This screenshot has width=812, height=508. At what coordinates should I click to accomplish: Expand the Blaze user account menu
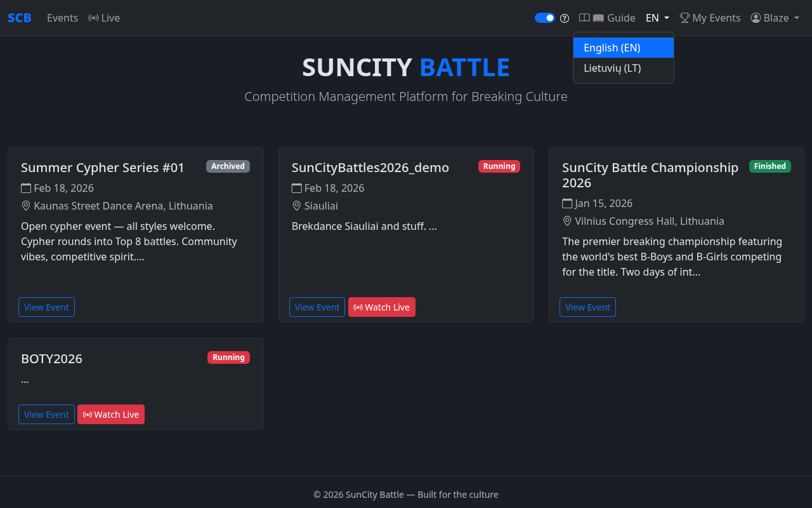[775, 18]
